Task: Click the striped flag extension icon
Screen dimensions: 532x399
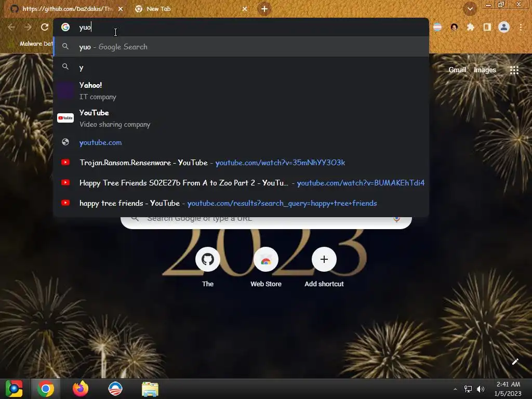Action: pos(437,27)
